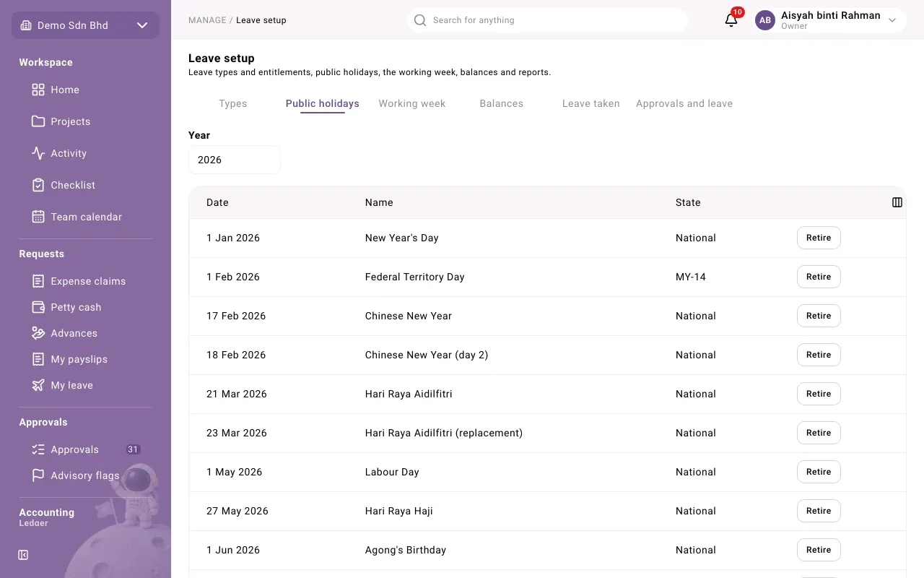This screenshot has height=578, width=924.
Task: Retire the Agong's Birthday holiday
Action: click(x=819, y=550)
